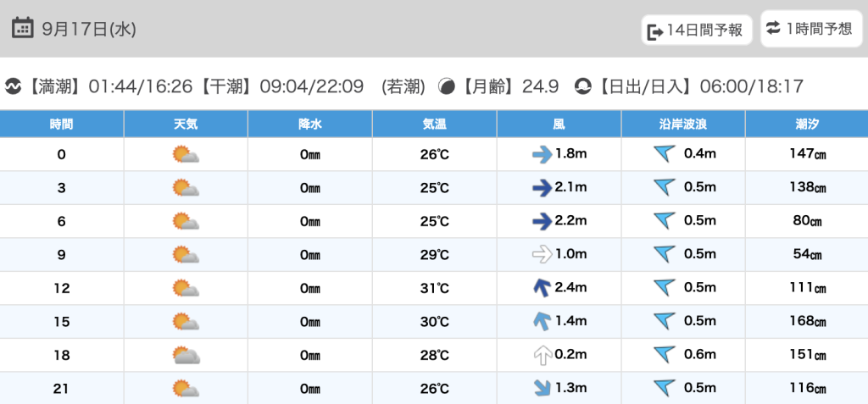Click the cloudy weather icon at 18時
Viewport: 868px width, 404px height.
[x=186, y=355]
